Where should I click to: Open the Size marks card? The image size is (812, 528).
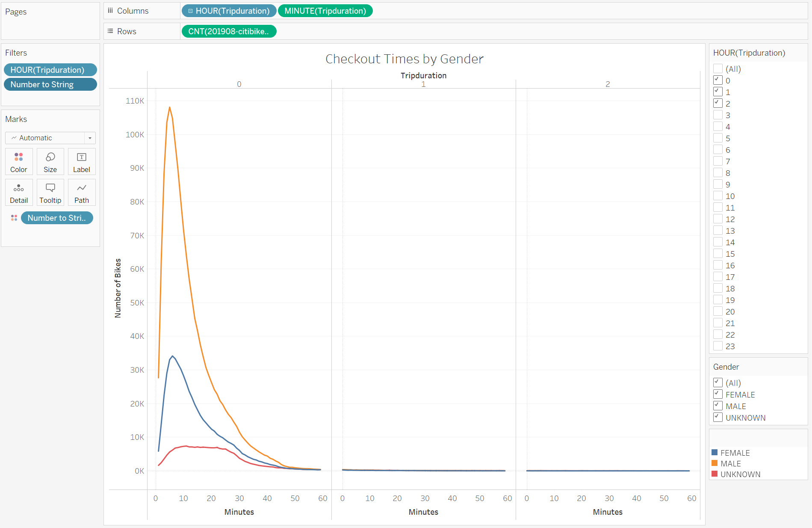(50, 162)
